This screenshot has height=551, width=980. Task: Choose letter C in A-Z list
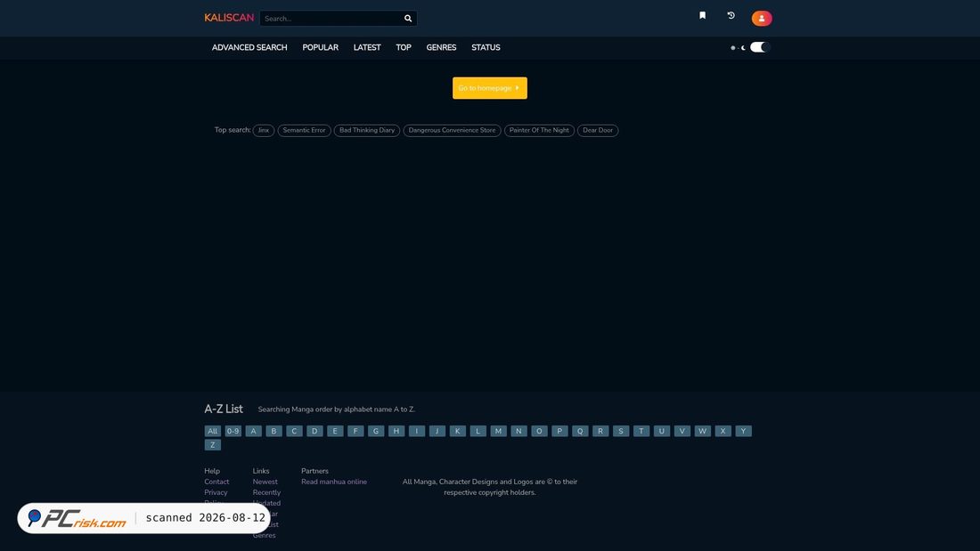(x=294, y=431)
